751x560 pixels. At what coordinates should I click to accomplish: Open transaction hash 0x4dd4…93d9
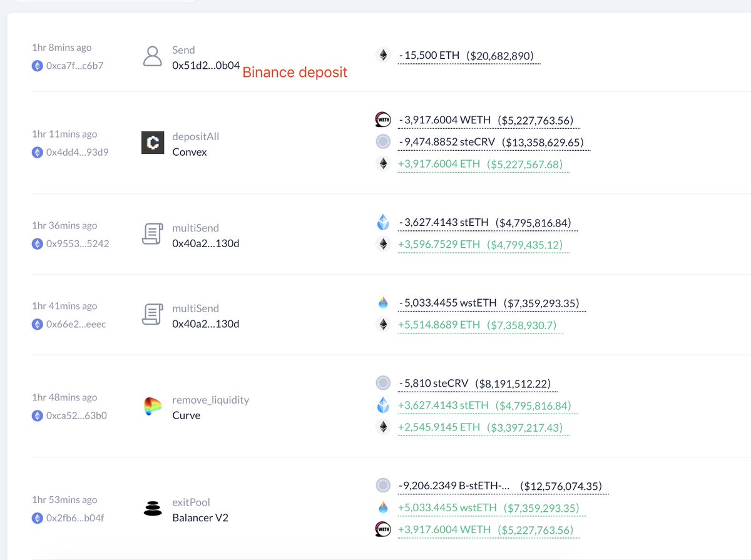click(77, 151)
